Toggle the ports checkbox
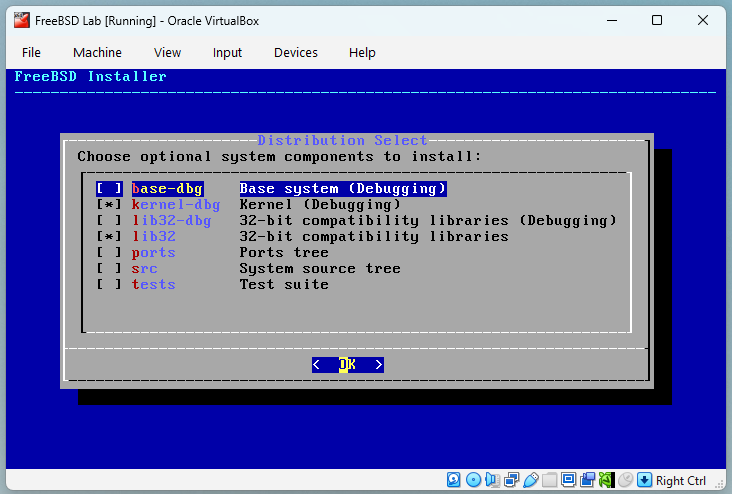 tap(109, 253)
